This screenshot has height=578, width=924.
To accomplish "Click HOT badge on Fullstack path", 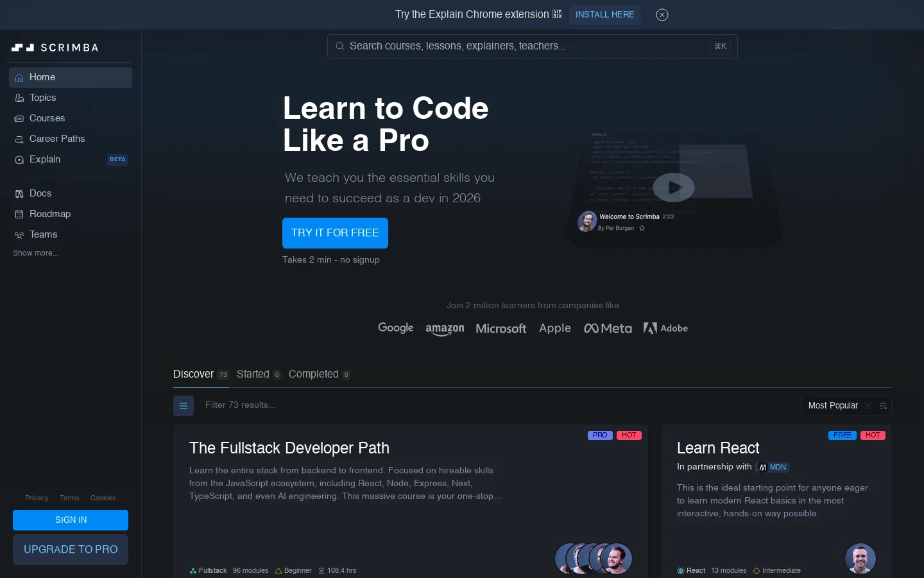I will [629, 435].
